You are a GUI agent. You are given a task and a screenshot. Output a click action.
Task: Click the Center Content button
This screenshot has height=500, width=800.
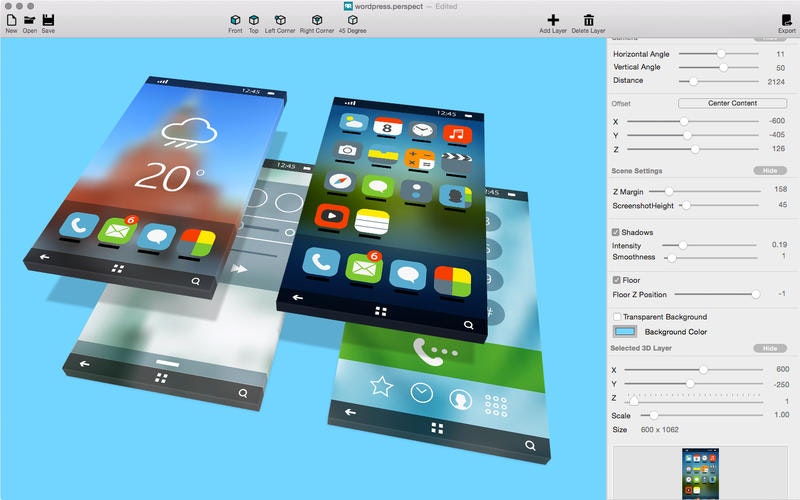pos(732,103)
